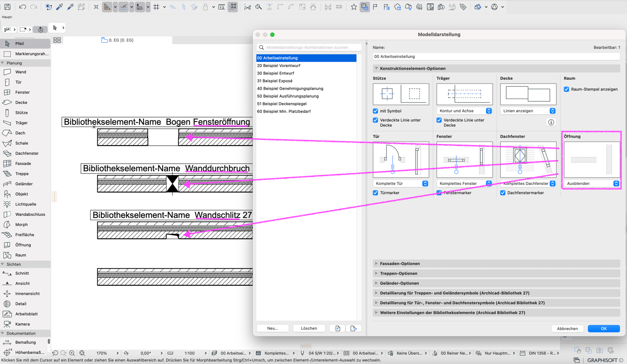Switch to the 0. EG tab
This screenshot has height=364, width=627.
coord(118,40)
